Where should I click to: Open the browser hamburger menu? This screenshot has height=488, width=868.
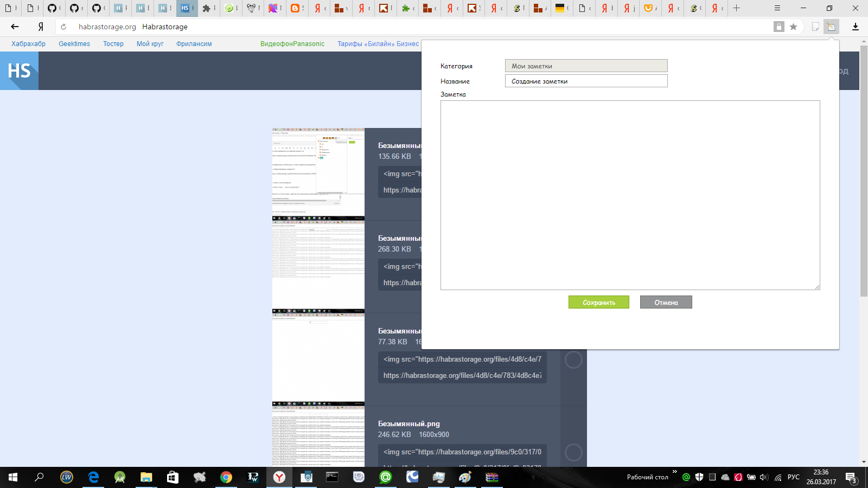tap(777, 8)
